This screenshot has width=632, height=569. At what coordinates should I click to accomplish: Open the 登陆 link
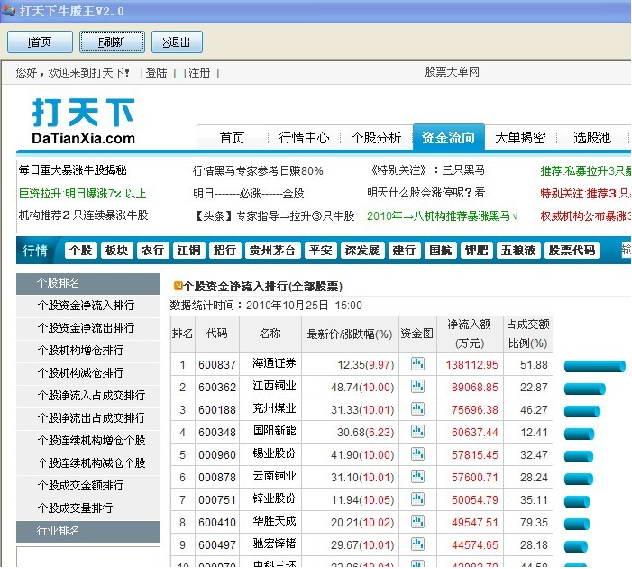tap(156, 73)
